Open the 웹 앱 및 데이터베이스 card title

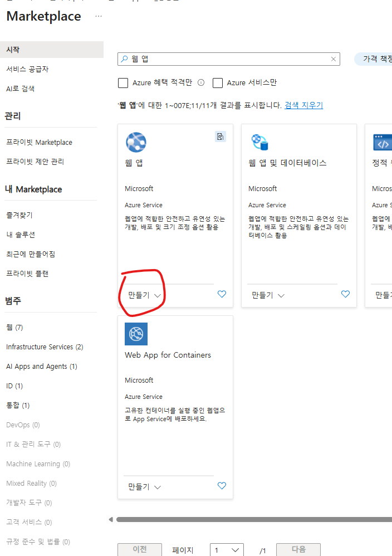pos(287,163)
